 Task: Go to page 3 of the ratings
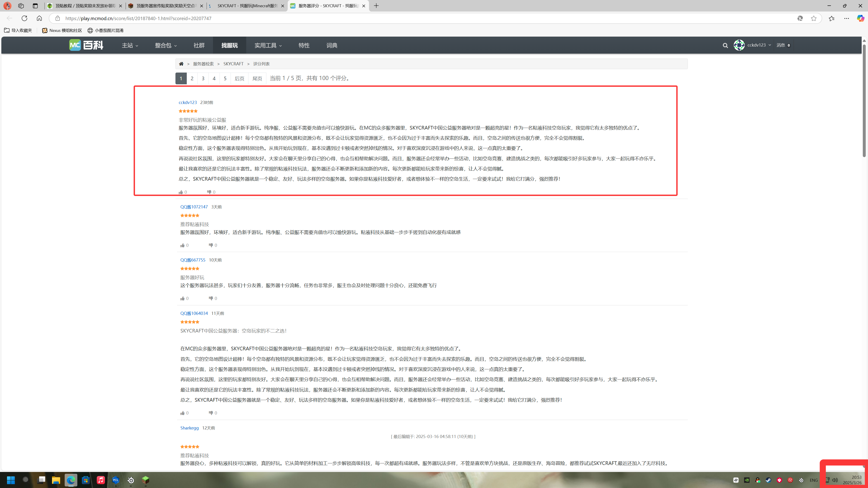pyautogui.click(x=203, y=78)
